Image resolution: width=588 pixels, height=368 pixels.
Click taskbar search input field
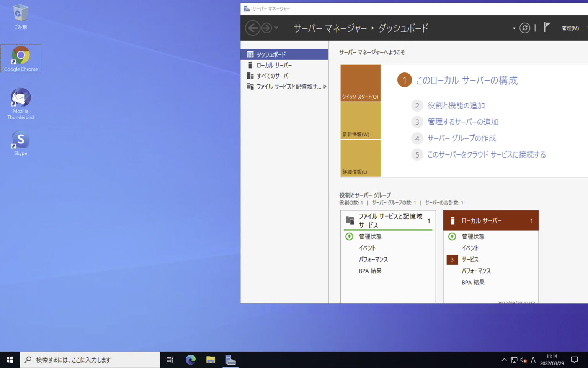coord(90,360)
